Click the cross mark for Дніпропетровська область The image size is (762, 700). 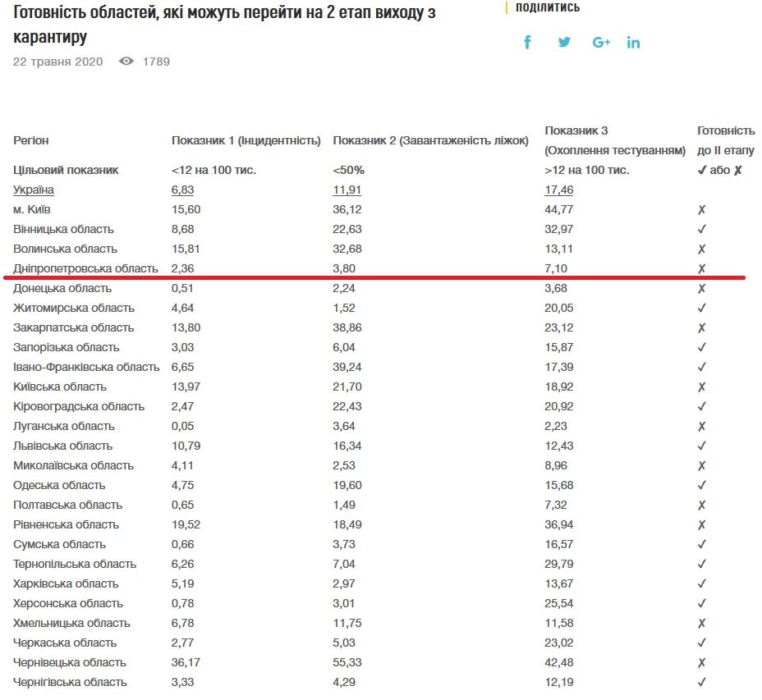tap(702, 269)
